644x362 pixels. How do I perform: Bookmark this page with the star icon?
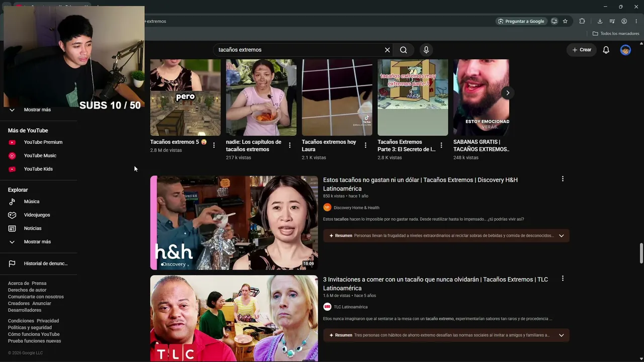tap(566, 21)
